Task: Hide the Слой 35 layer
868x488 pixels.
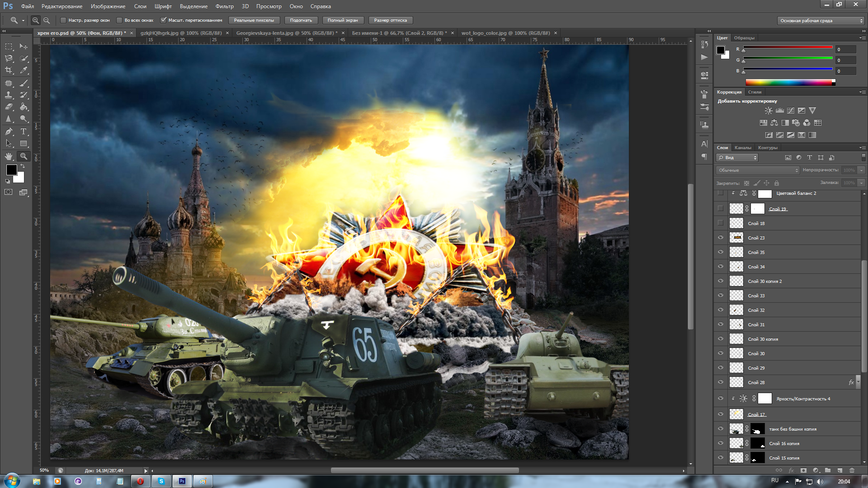Action: 721,252
